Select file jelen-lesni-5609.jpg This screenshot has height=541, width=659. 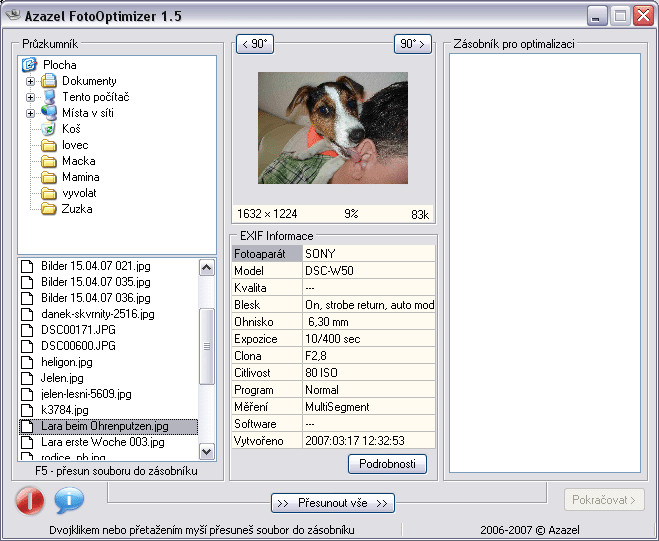pos(86,394)
